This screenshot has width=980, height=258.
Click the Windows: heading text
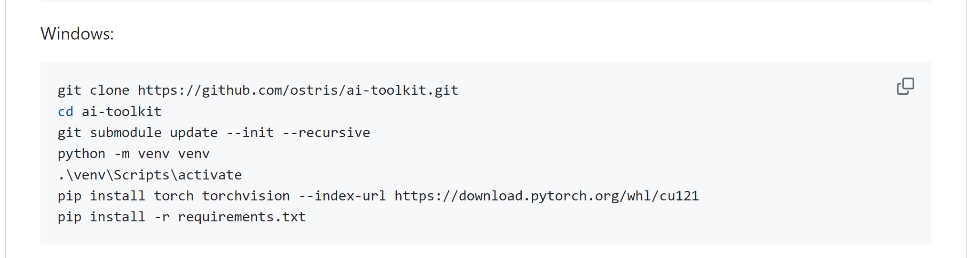tap(77, 34)
